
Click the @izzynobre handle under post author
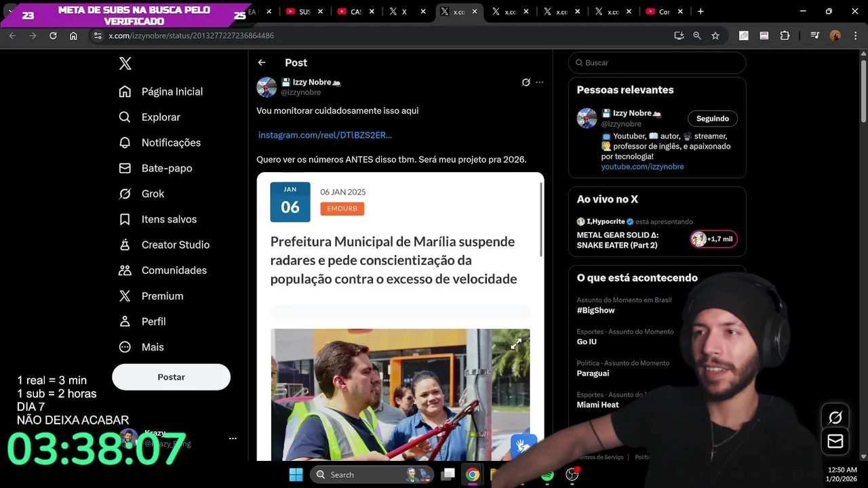point(300,92)
